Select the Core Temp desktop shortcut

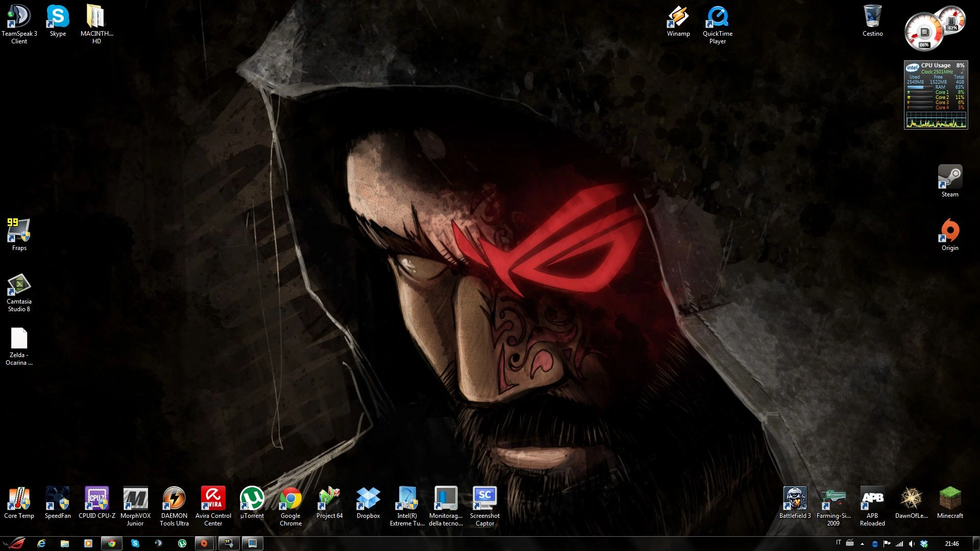point(19,503)
